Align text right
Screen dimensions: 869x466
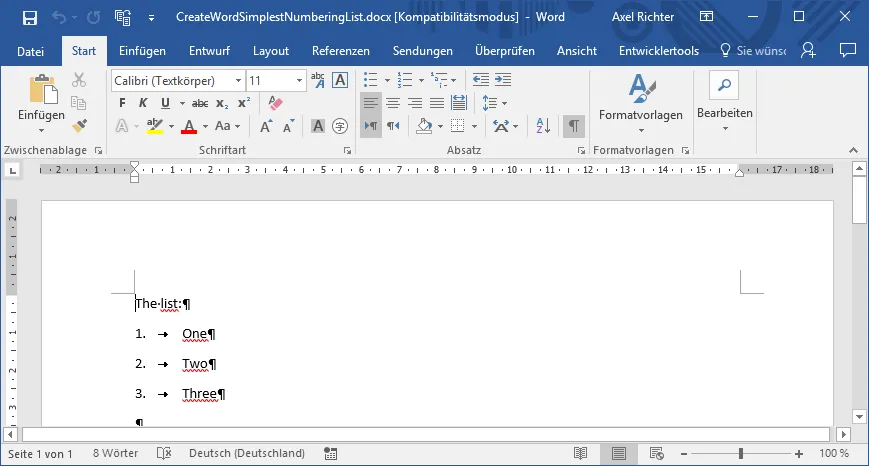pos(415,103)
